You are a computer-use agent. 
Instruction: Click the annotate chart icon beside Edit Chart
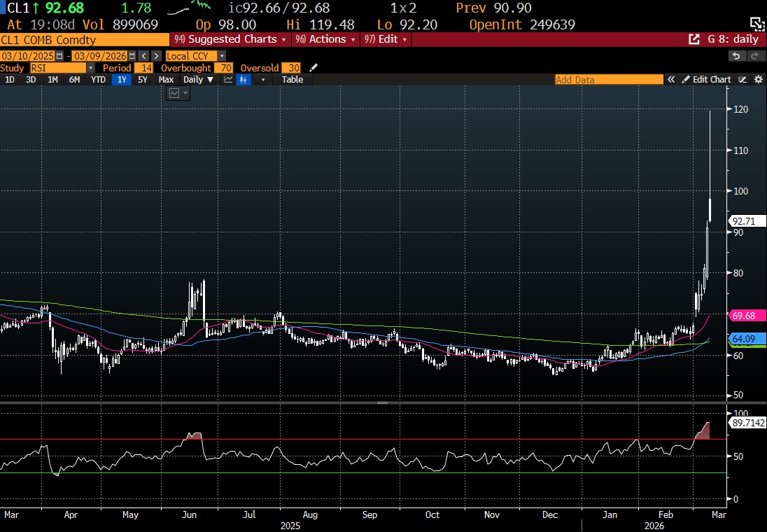click(743, 80)
